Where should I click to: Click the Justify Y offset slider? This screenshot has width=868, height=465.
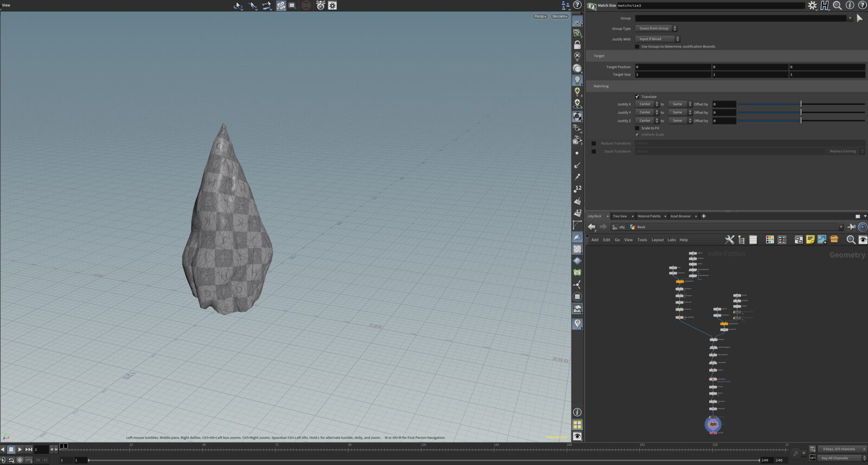point(800,113)
